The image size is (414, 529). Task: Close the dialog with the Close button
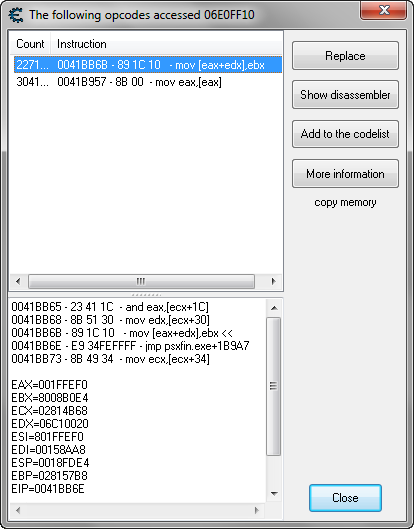coord(345,498)
